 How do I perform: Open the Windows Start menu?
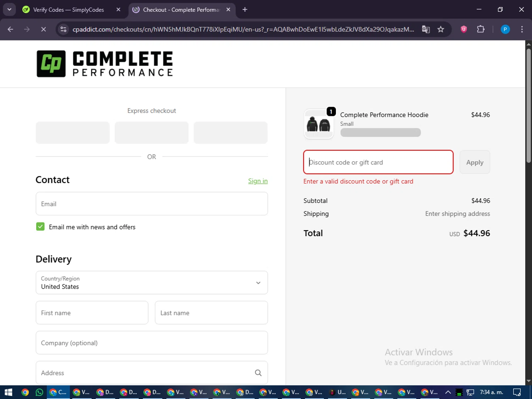8,392
